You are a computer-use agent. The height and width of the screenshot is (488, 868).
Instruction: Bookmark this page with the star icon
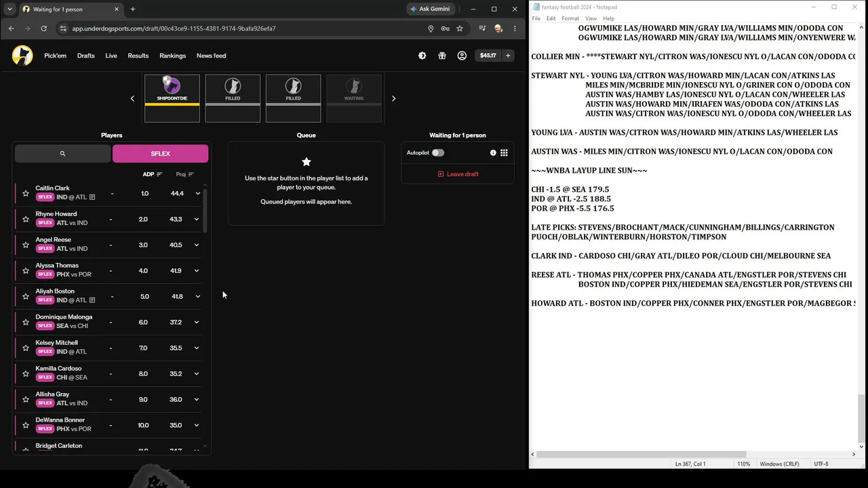coord(460,28)
